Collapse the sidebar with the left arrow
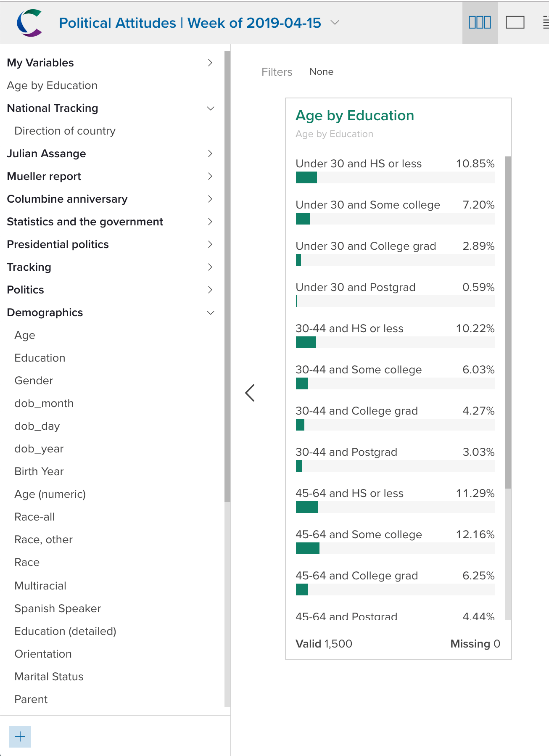The height and width of the screenshot is (756, 549). click(250, 393)
